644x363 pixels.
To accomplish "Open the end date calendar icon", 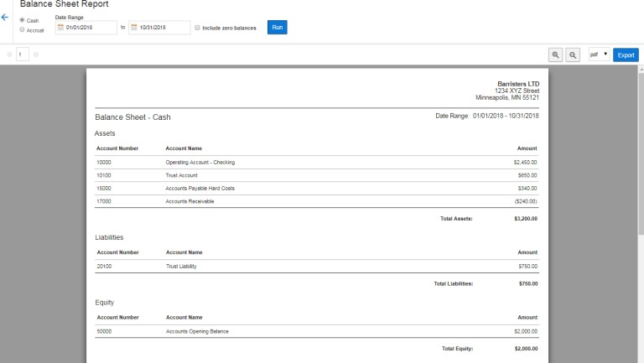I will (x=134, y=28).
